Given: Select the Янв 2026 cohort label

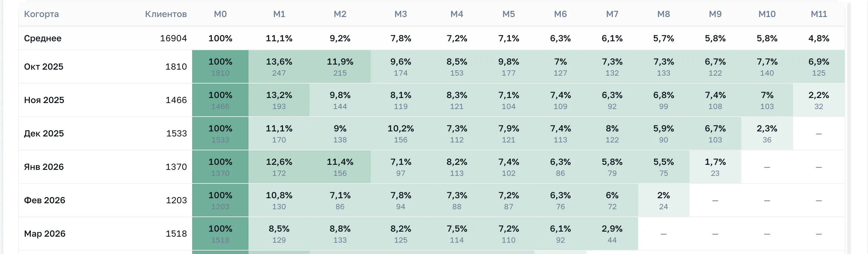Looking at the screenshot, I should click(44, 167).
